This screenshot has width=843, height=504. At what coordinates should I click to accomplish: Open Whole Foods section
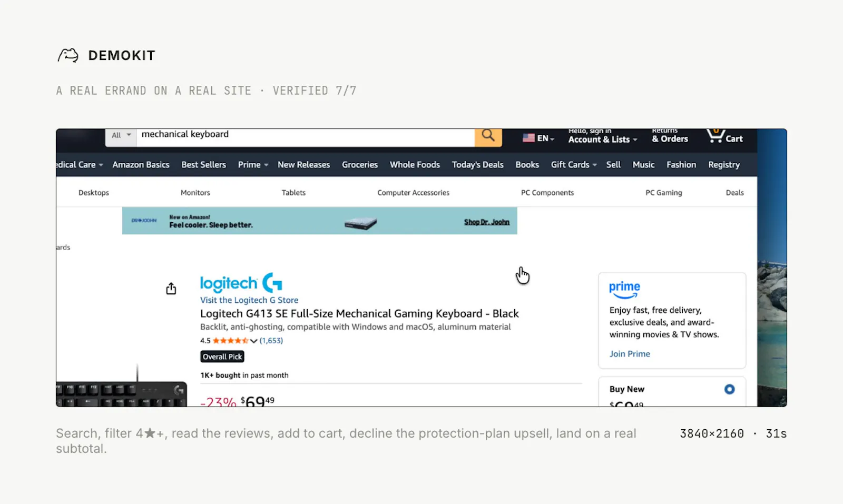(x=415, y=165)
